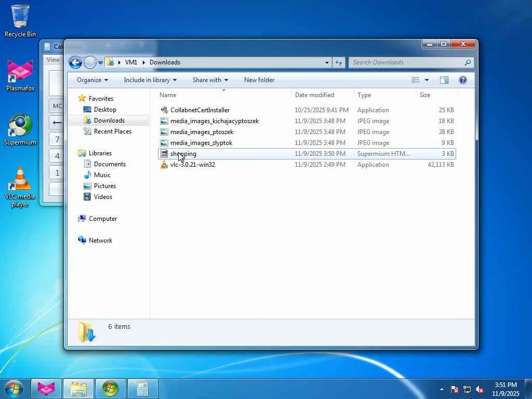Select media_images_kichajacyptoszek file name
Screen dimensions: 532x399
tap(215, 121)
